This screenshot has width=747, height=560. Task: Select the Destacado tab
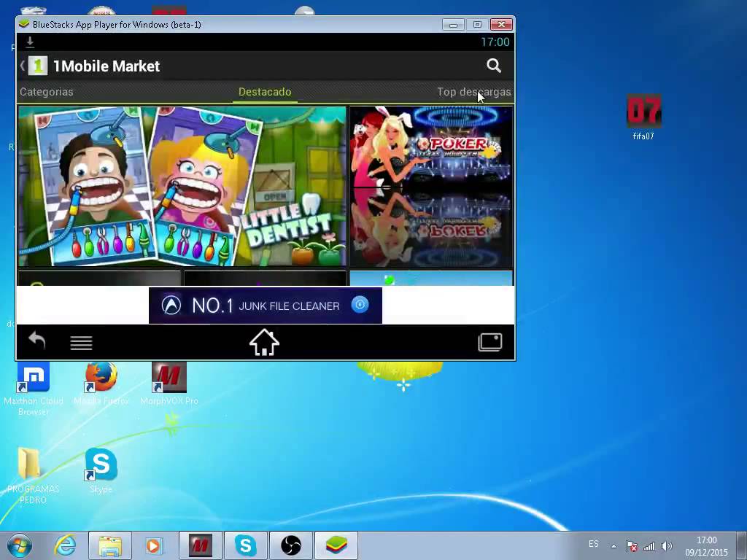[265, 92]
